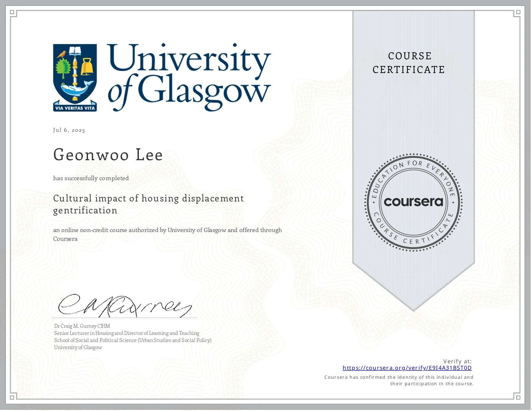Image resolution: width=532 pixels, height=411 pixels.
Task: Click the 'School of Social and Political Science' line
Action: [133, 340]
